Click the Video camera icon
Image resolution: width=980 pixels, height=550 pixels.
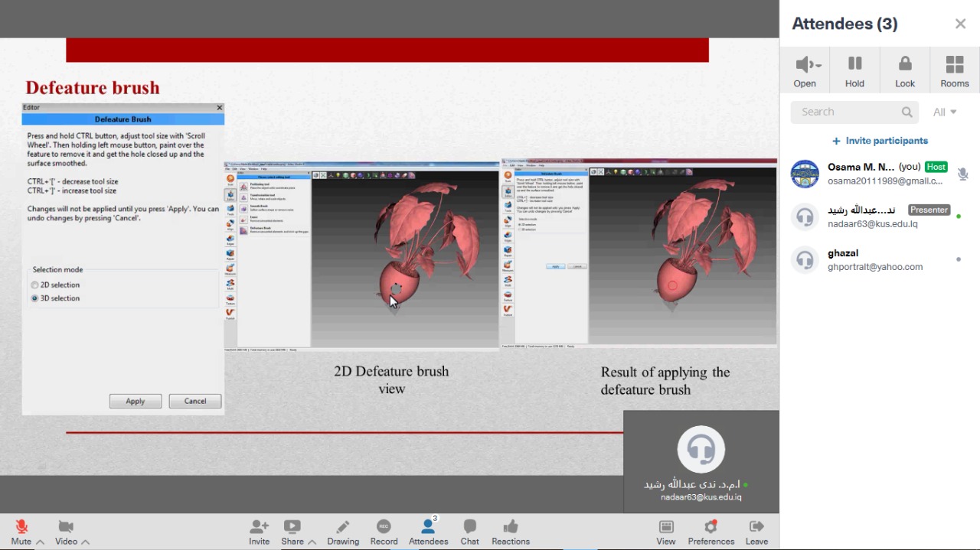point(66,527)
